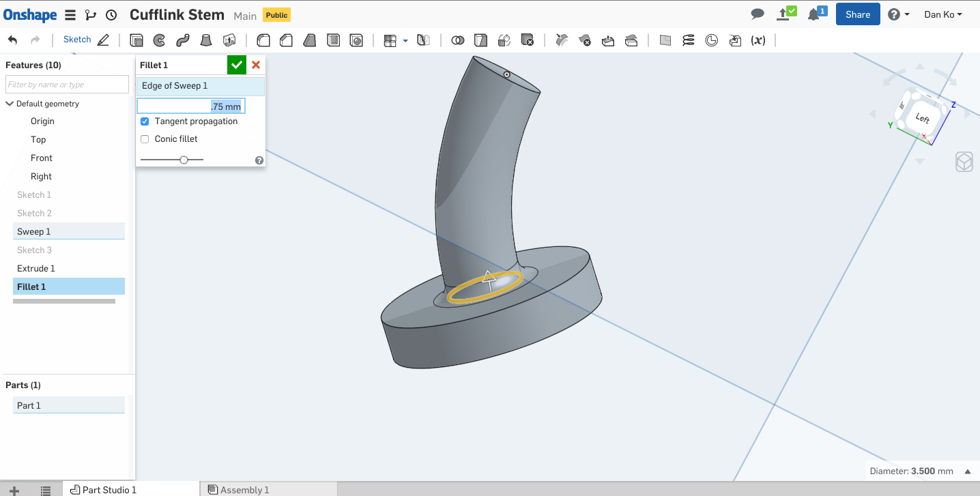Screen dimensions: 980x496
Task: Expand the Dan Ko account menu
Action: click(943, 14)
